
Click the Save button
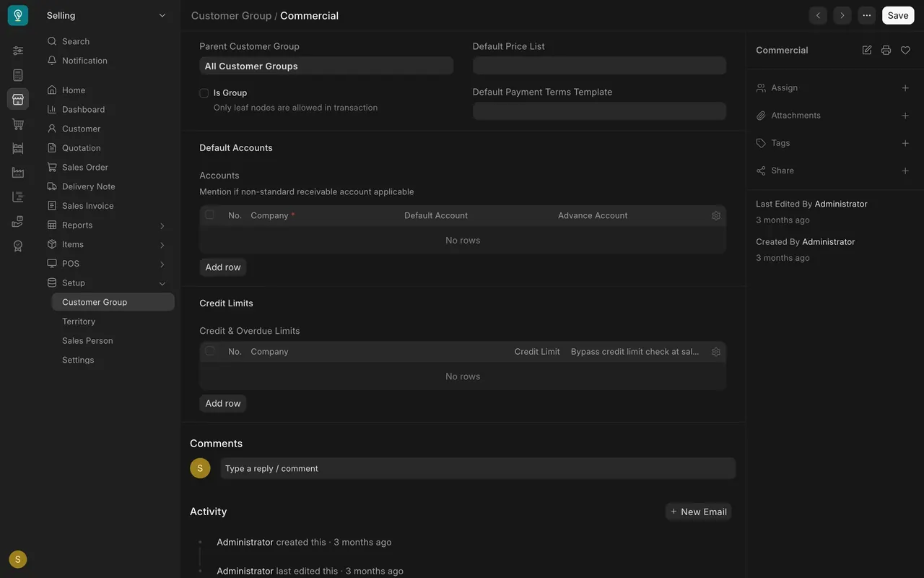pos(898,15)
